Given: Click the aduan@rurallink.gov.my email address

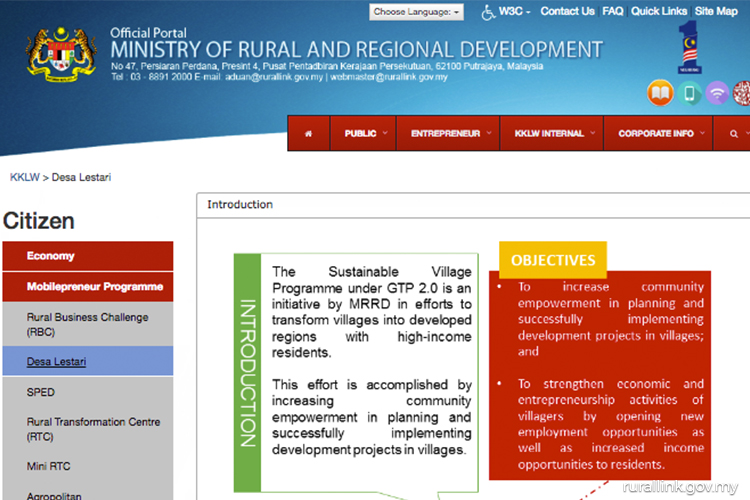Looking at the screenshot, I should click(274, 77).
